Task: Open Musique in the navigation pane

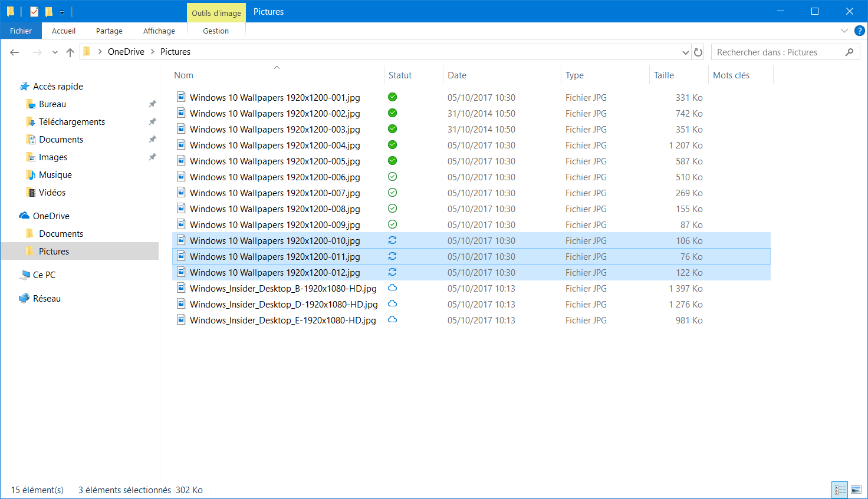Action: pyautogui.click(x=55, y=175)
